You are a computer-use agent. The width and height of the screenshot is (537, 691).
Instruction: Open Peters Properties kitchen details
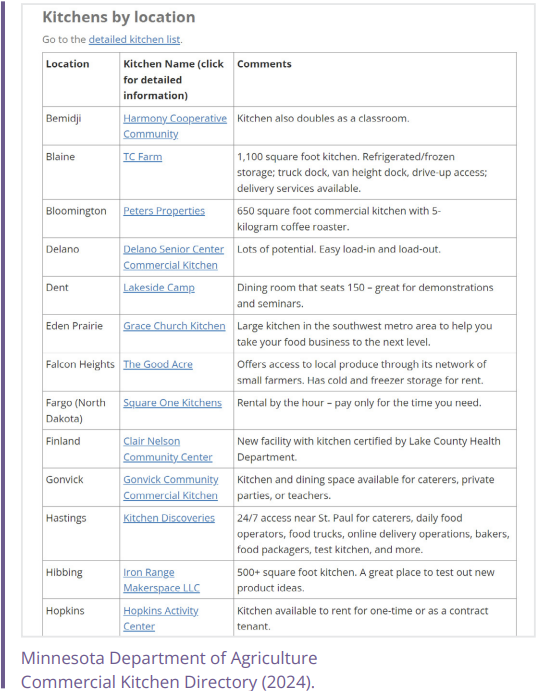pos(164,211)
